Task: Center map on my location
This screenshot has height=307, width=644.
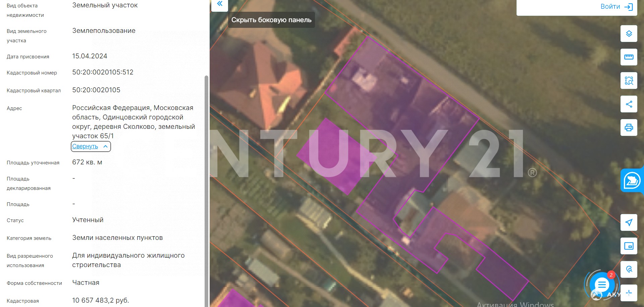Action: pyautogui.click(x=629, y=222)
